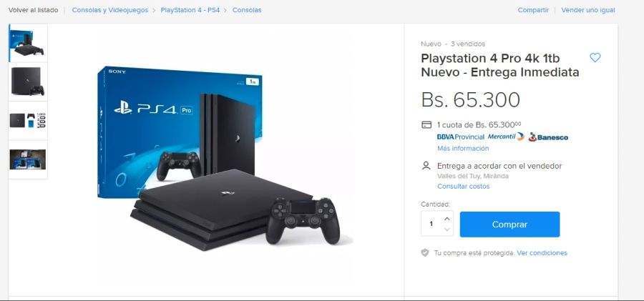644x301 pixels.
Task: Click the credit card payment icon
Action: [426, 125]
